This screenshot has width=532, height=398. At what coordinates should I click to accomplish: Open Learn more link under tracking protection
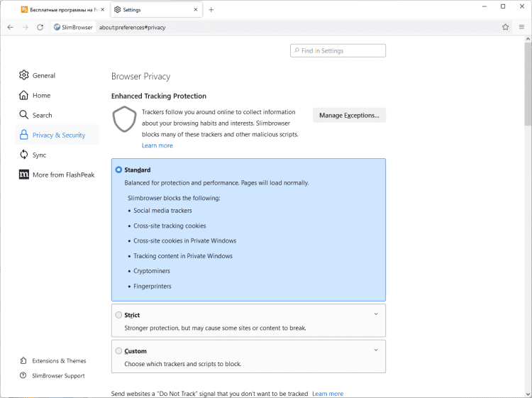(157, 145)
